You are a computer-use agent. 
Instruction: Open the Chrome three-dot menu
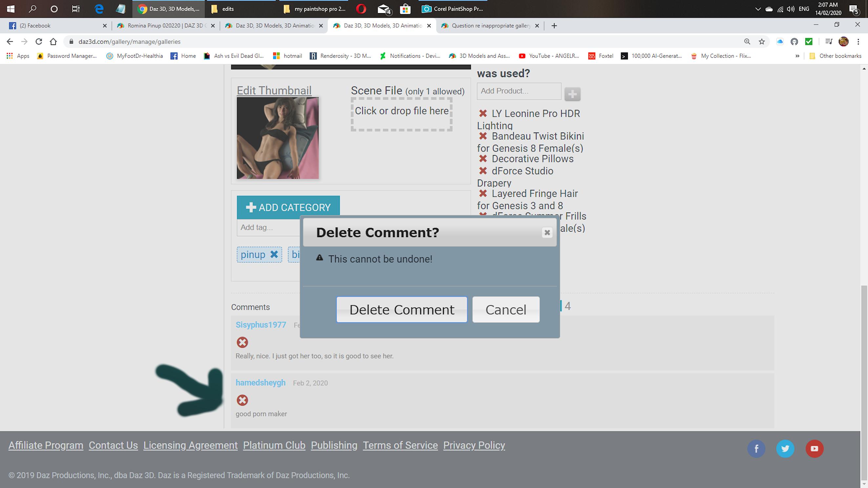click(858, 41)
